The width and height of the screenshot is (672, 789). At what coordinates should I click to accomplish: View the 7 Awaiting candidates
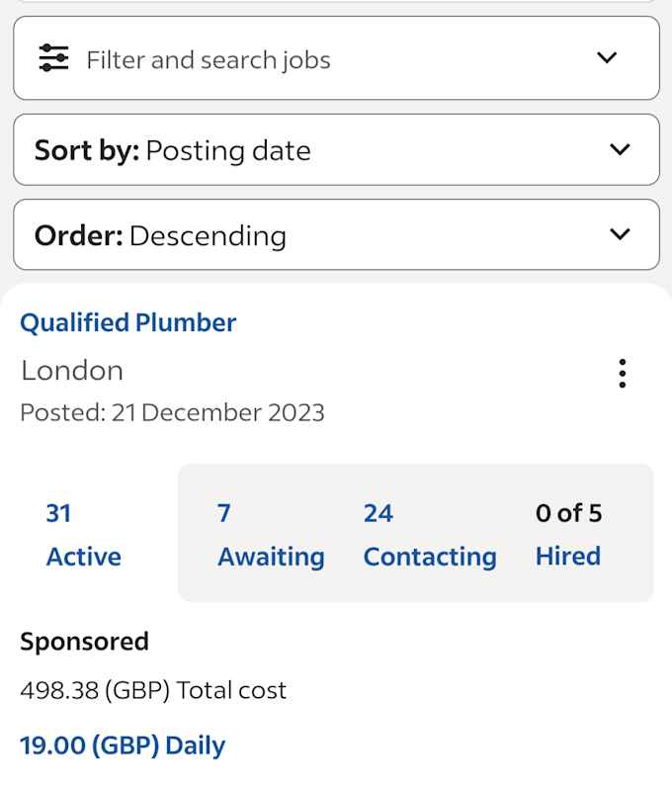[x=271, y=534]
